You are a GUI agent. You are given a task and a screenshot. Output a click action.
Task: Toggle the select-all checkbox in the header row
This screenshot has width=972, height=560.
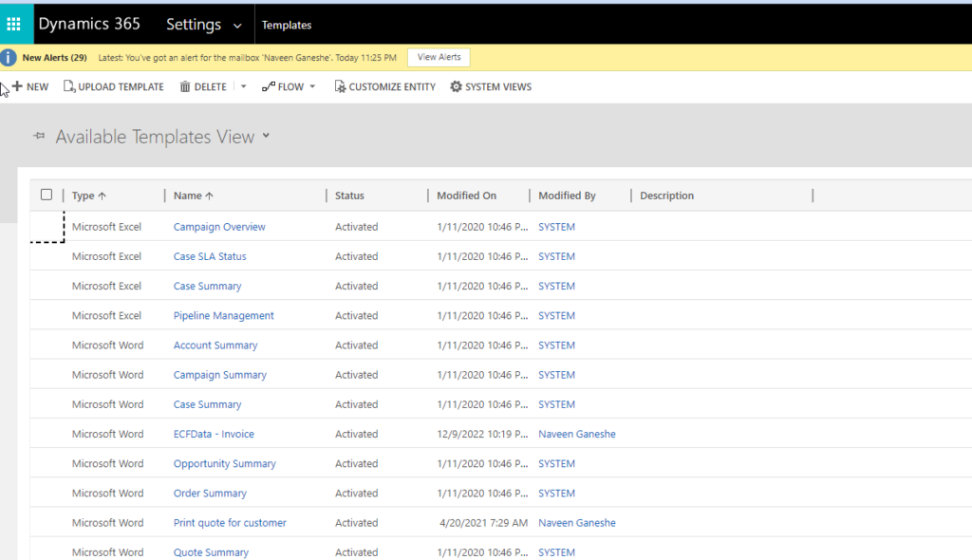click(46, 194)
